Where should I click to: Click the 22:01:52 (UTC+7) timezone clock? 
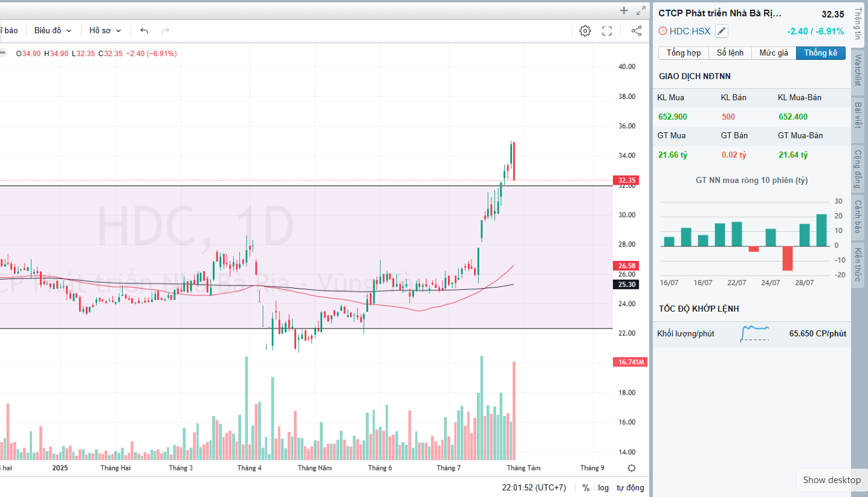[x=534, y=488]
